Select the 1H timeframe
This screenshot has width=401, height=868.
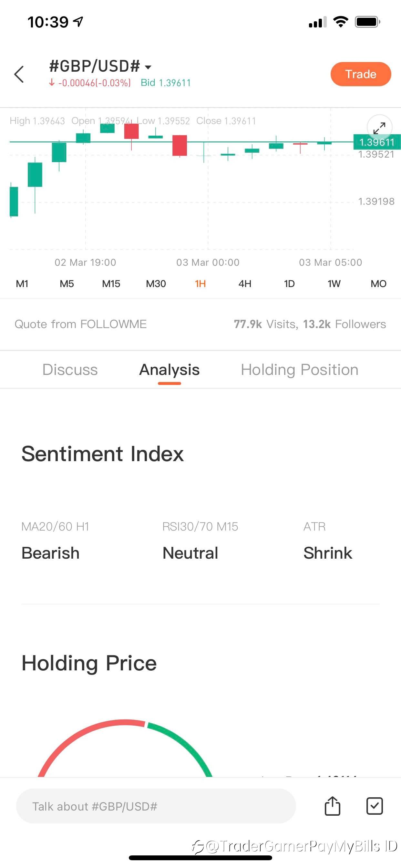200,284
